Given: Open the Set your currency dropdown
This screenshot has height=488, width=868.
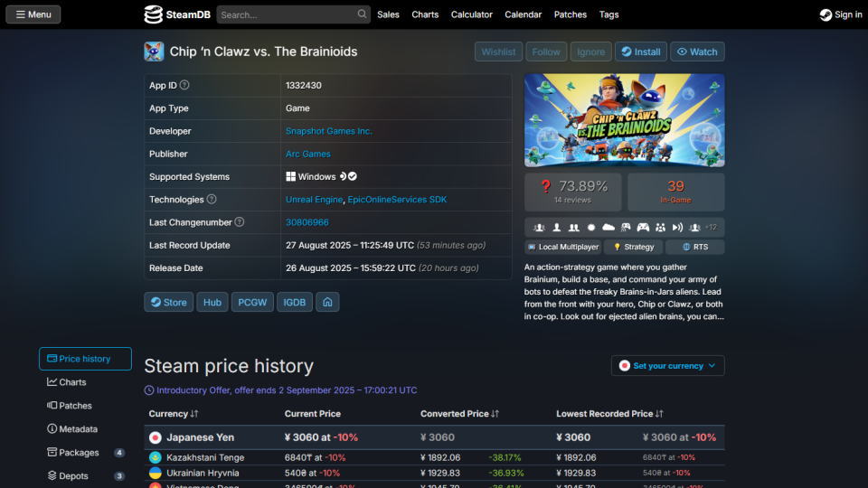Looking at the screenshot, I should point(667,366).
